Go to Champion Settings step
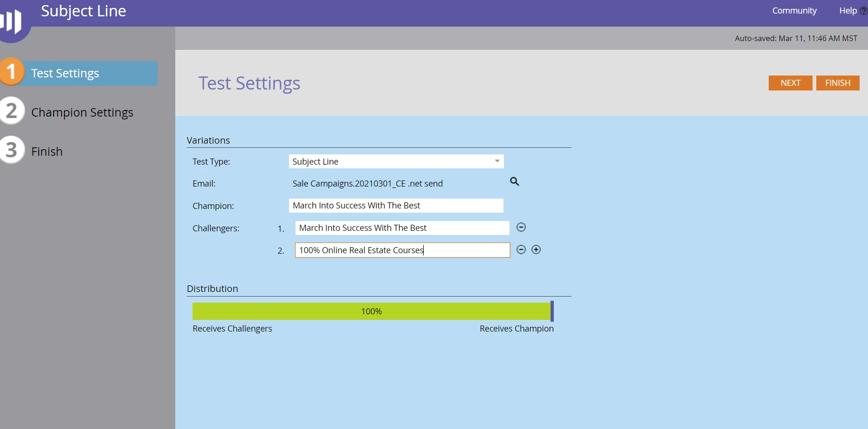868x429 pixels. (82, 112)
